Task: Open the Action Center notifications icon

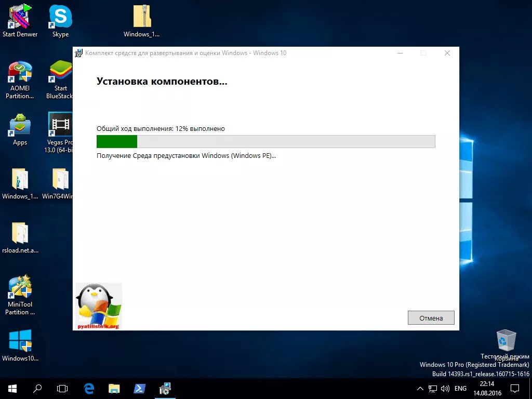Action: [x=515, y=389]
